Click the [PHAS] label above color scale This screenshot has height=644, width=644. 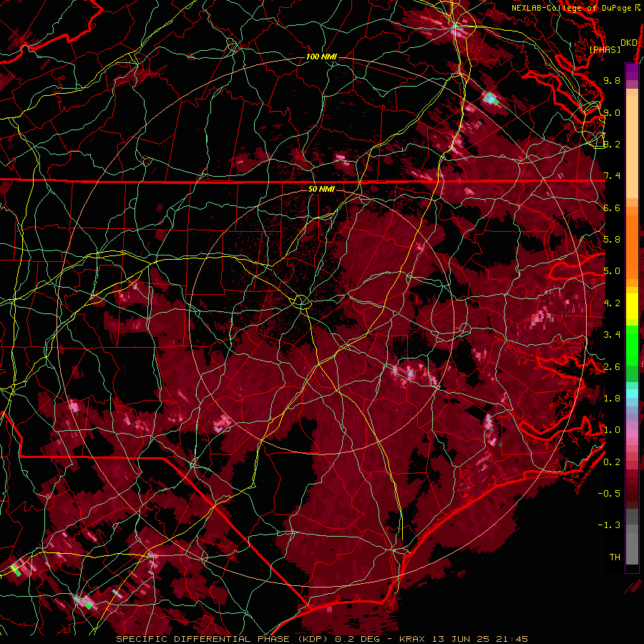coord(605,49)
